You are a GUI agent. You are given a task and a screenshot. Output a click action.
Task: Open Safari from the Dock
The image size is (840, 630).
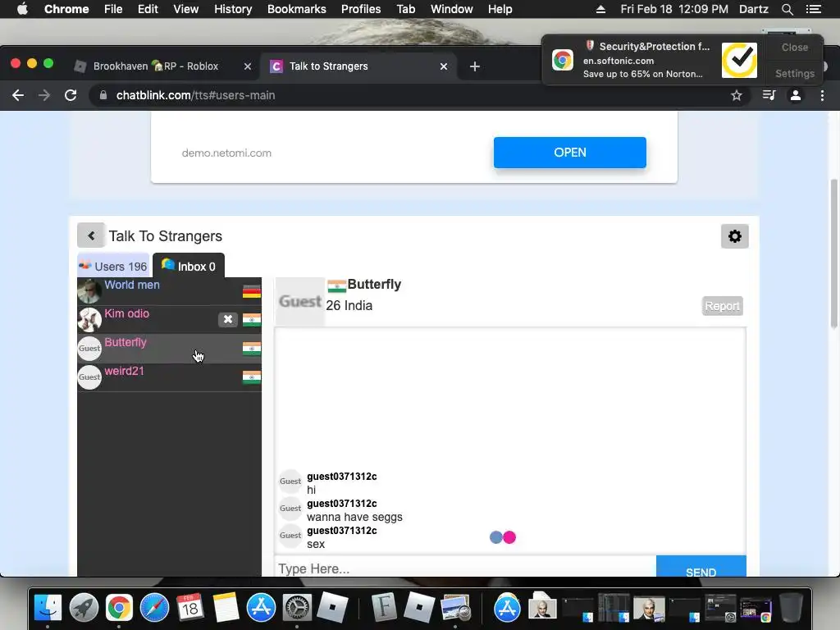154,608
